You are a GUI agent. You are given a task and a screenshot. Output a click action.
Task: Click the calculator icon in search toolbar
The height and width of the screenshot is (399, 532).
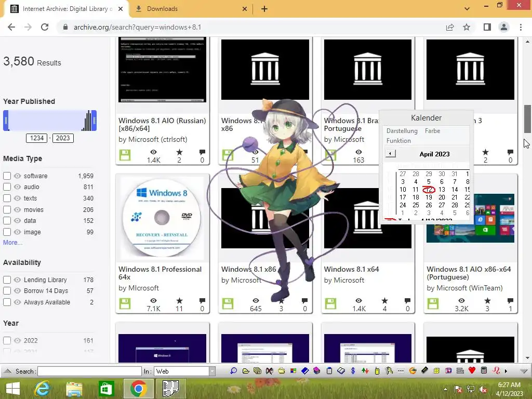[484, 370]
